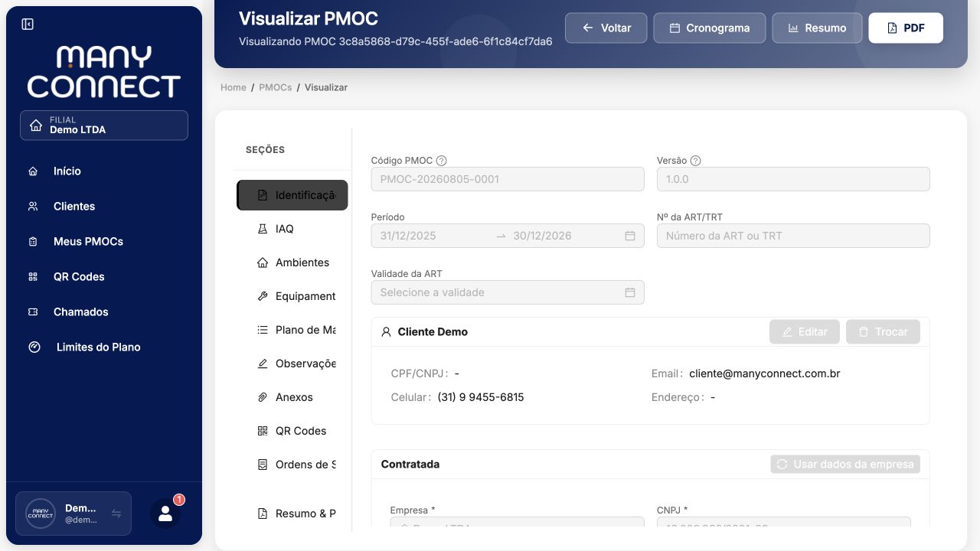Select the Equipamentos section
The width and height of the screenshot is (980, 551).
[x=292, y=296]
